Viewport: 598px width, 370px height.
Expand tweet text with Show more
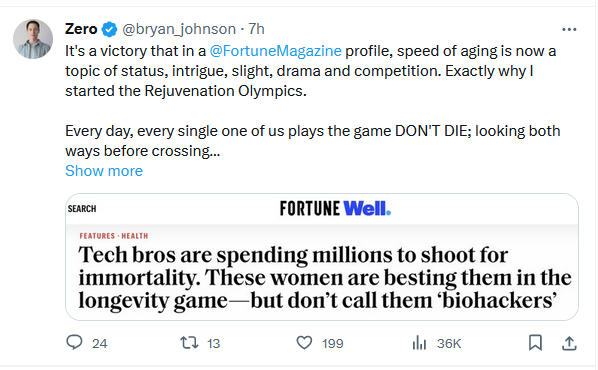click(x=104, y=171)
